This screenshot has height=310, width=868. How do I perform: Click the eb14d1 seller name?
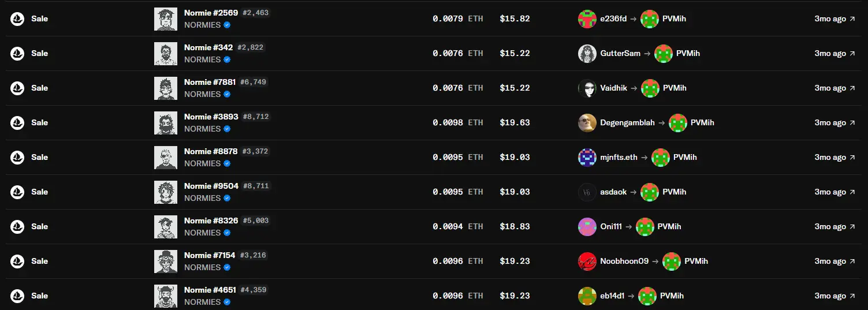tap(612, 296)
